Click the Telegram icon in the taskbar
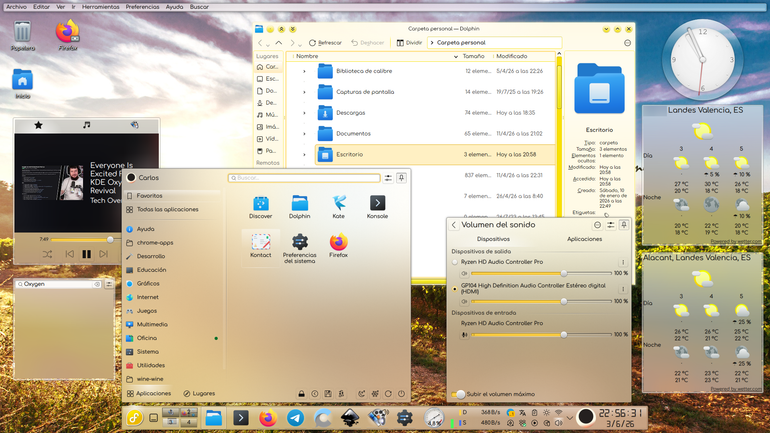 tap(295, 418)
